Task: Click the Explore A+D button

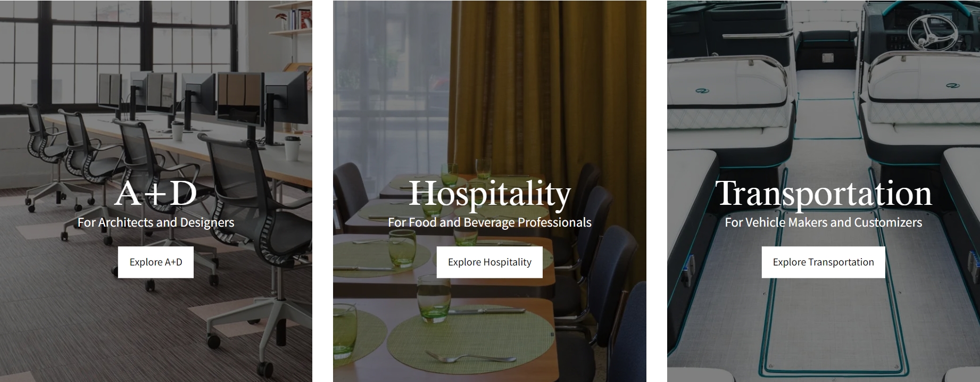Action: [156, 262]
